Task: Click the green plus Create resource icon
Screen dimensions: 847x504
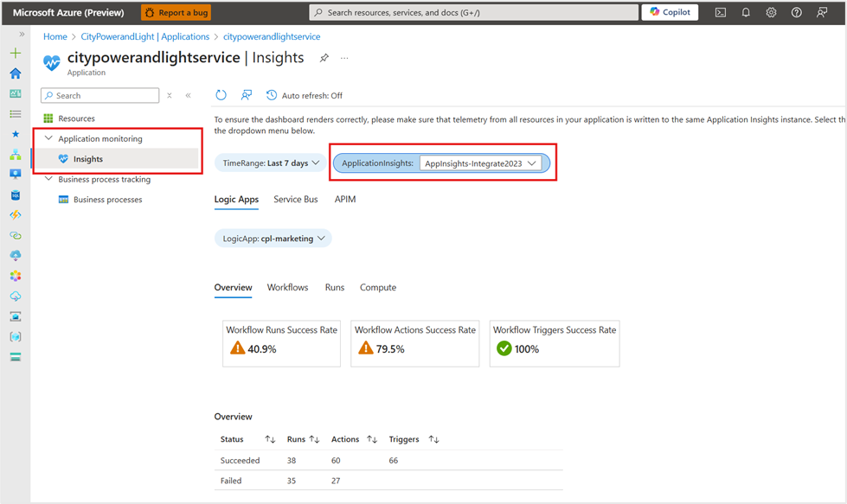Action: pyautogui.click(x=16, y=53)
